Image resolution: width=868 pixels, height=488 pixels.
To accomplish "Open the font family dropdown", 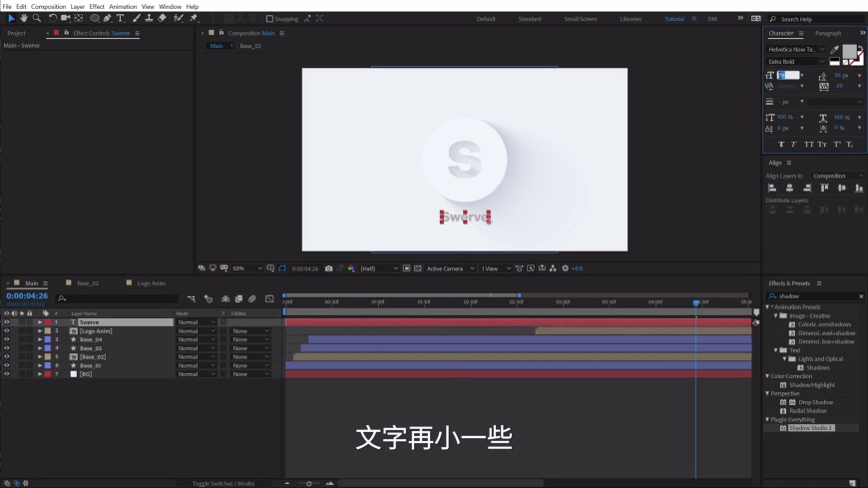I will pyautogui.click(x=796, y=49).
